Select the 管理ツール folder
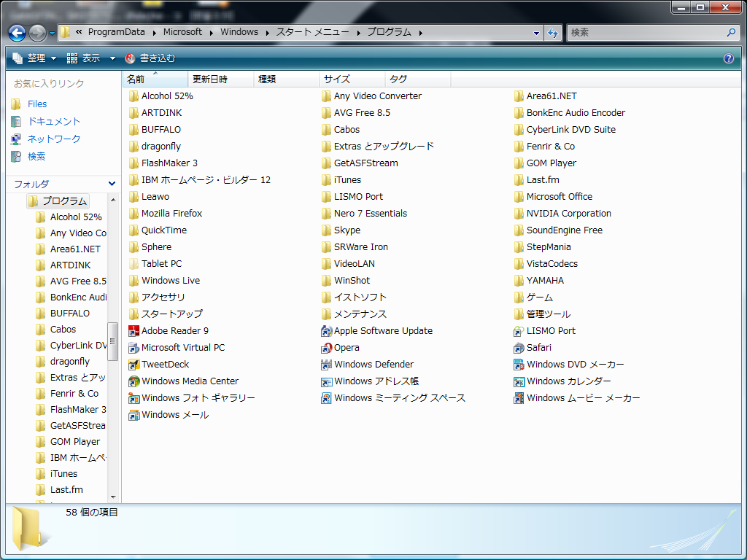747x560 pixels. point(542,314)
